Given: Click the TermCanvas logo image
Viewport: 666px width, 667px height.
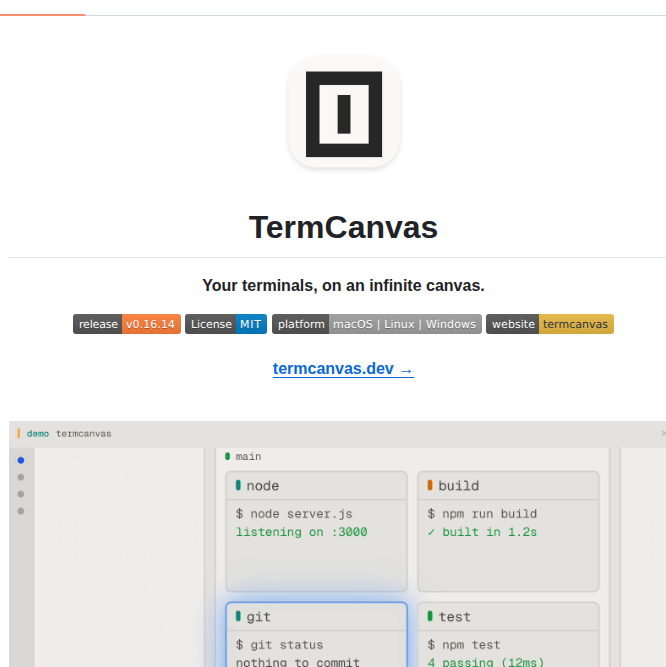Looking at the screenshot, I should (x=344, y=112).
